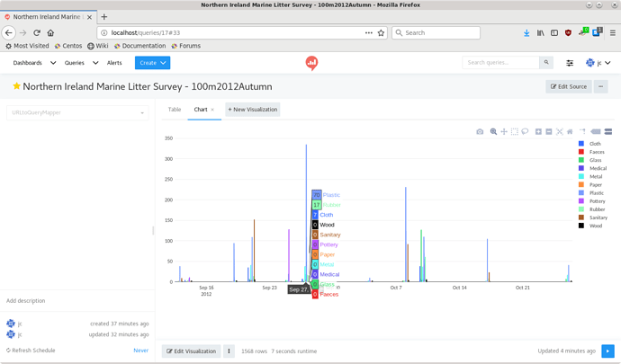Select the Zoom tool in the chart modebar
The height and width of the screenshot is (364, 621).
[x=493, y=132]
